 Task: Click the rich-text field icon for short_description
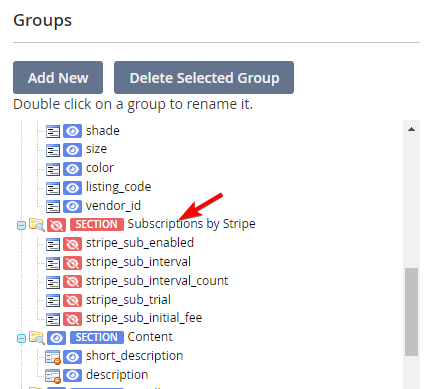pos(53,357)
